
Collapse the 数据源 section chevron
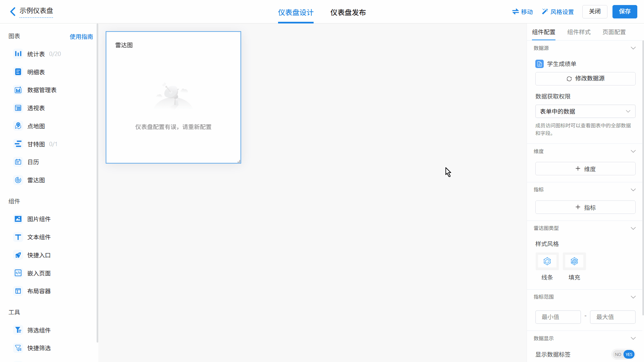pyautogui.click(x=633, y=48)
